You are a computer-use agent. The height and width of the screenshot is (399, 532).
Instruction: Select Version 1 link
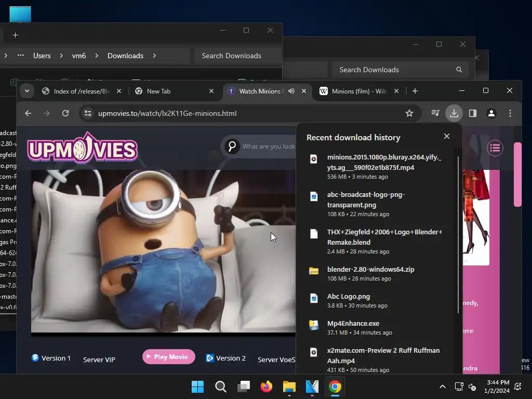51,358
